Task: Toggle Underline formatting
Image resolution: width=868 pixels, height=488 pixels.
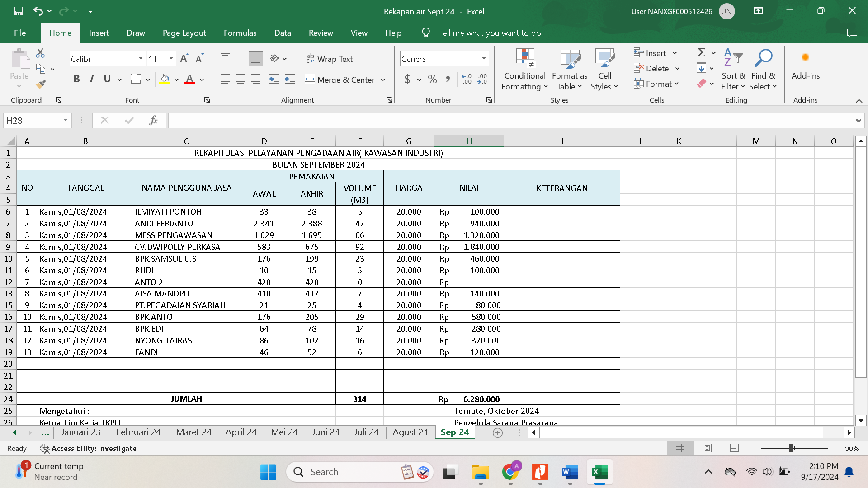Action: click(107, 79)
